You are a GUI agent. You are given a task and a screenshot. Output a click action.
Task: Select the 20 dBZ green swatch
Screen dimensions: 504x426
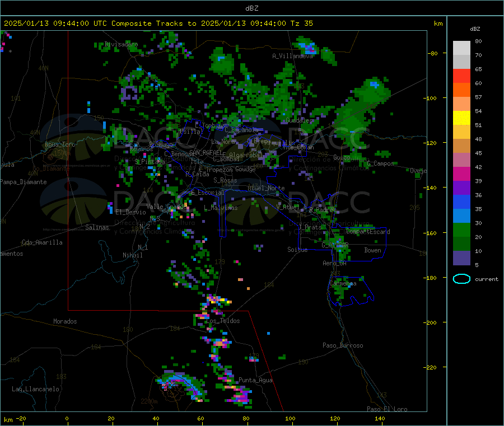click(461, 230)
